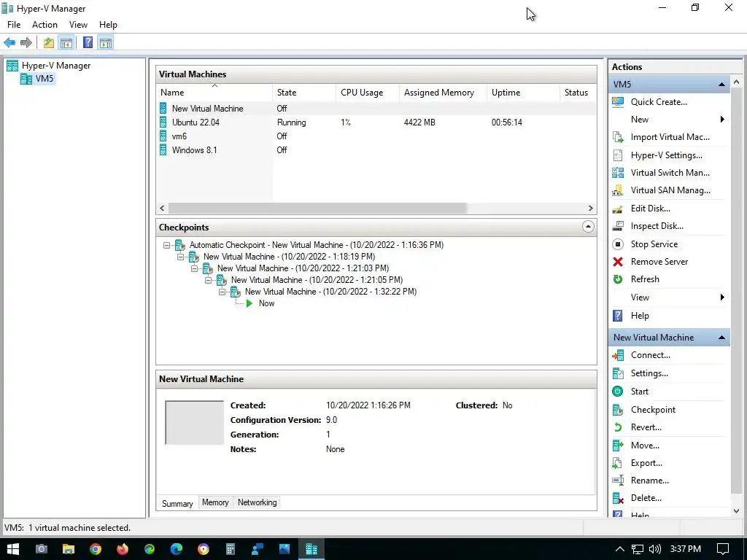Click the blue Help toolbar icon
This screenshot has width=747, height=560.
point(88,43)
